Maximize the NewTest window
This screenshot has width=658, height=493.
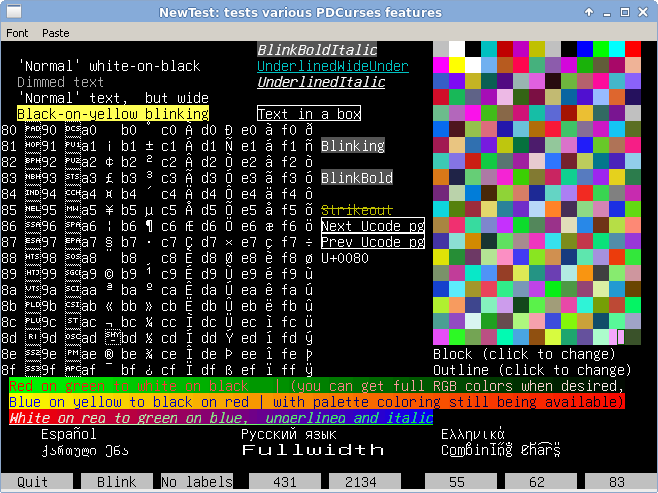(x=625, y=12)
